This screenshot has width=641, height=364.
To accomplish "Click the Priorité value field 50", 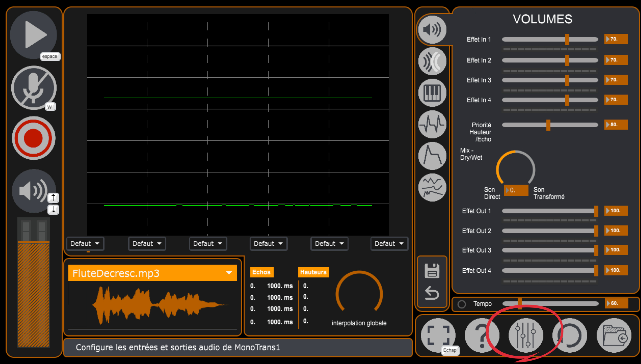I will [x=616, y=125].
